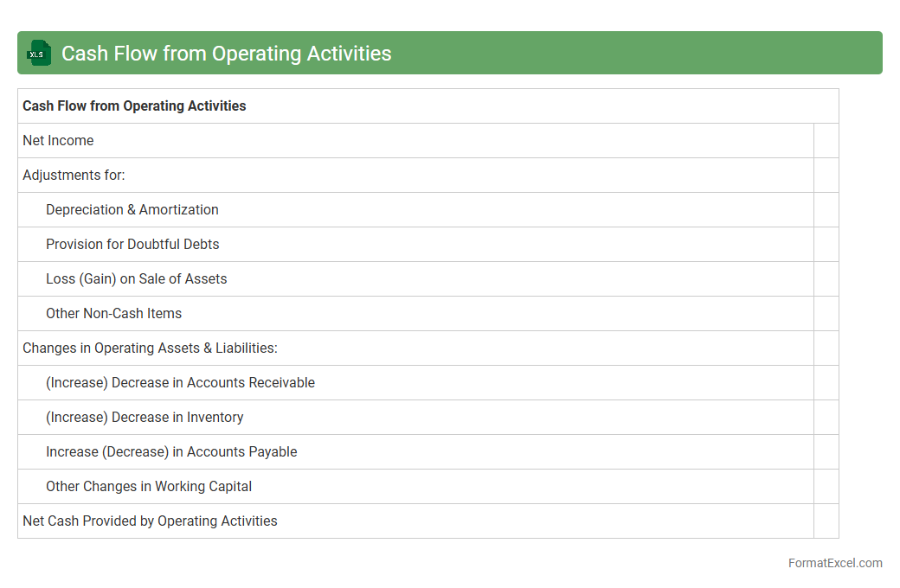Click the green XLS file icon

pyautogui.click(x=39, y=54)
